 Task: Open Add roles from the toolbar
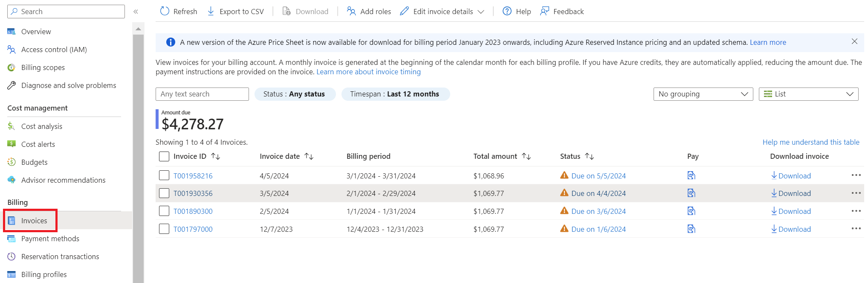click(369, 12)
